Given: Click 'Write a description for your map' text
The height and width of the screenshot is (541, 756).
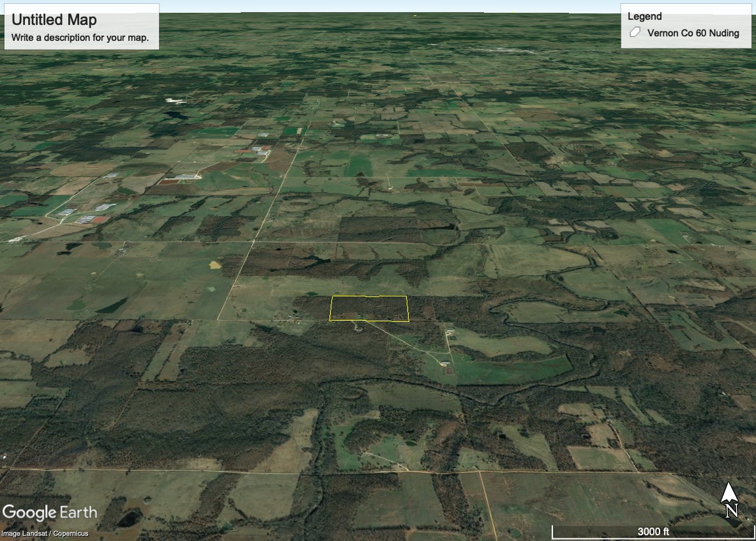Looking at the screenshot, I should pos(80,38).
